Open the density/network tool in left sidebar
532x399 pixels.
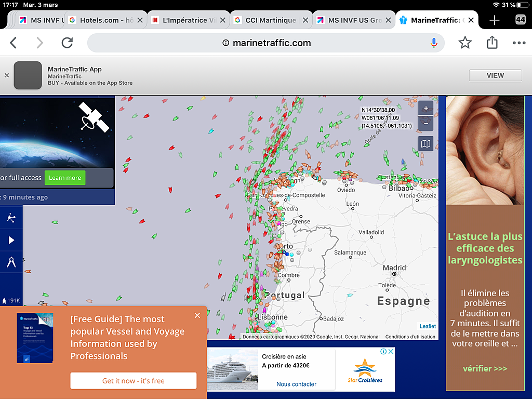point(11,218)
